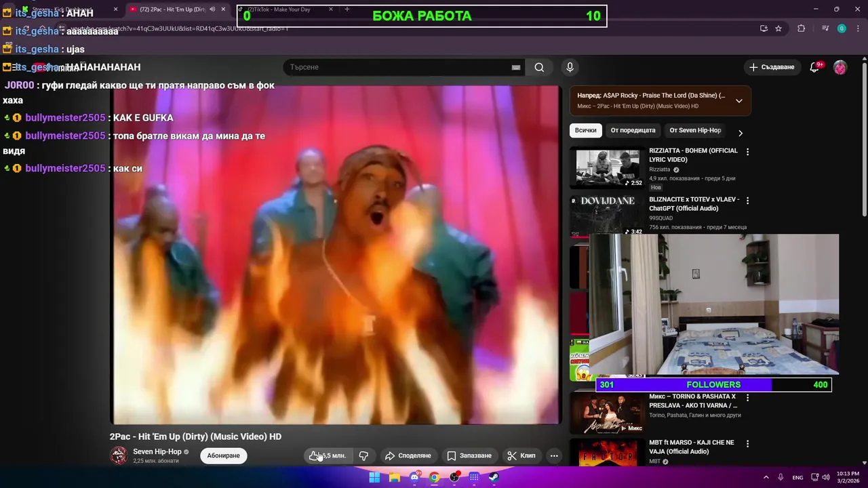The image size is (868, 488).
Task: Show hidden tray icons chevron
Action: [766, 477]
